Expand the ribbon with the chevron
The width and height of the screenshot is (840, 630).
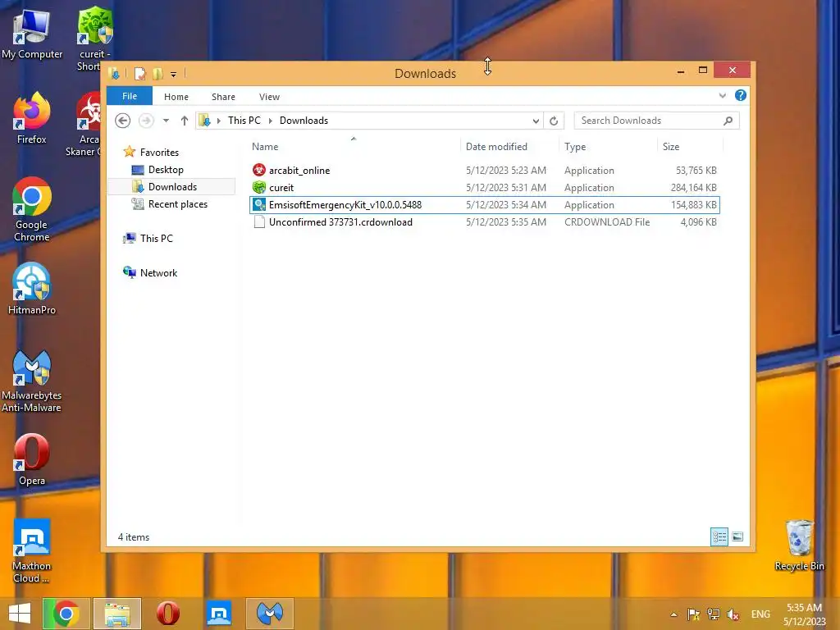click(x=722, y=95)
